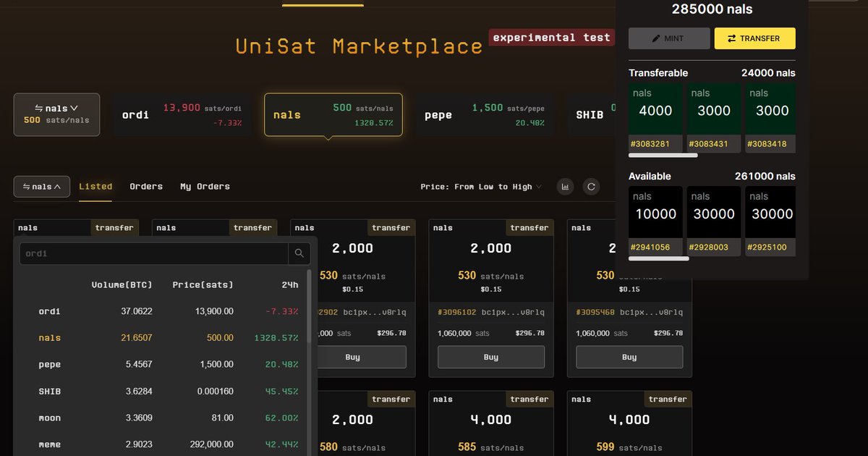This screenshot has height=456, width=868.
Task: Buy the listing with inscription #3095468
Action: click(x=629, y=357)
